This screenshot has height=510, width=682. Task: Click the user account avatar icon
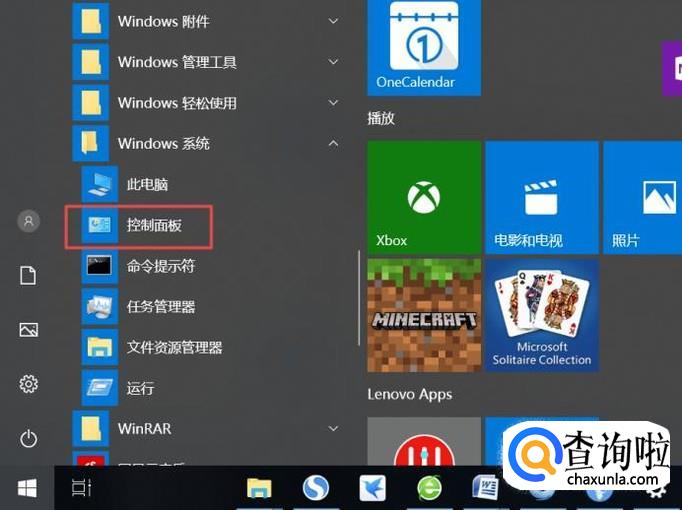pyautogui.click(x=29, y=221)
